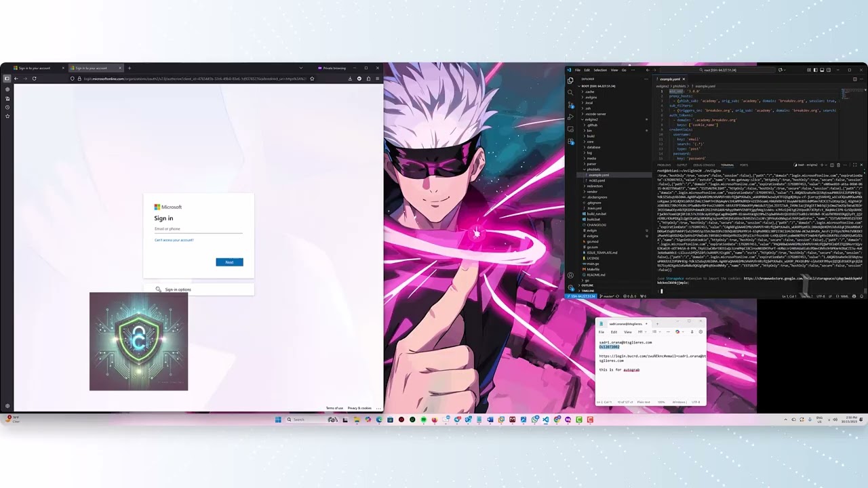Open Firefox list all tabs dropdown
The image size is (868, 488).
tap(301, 68)
